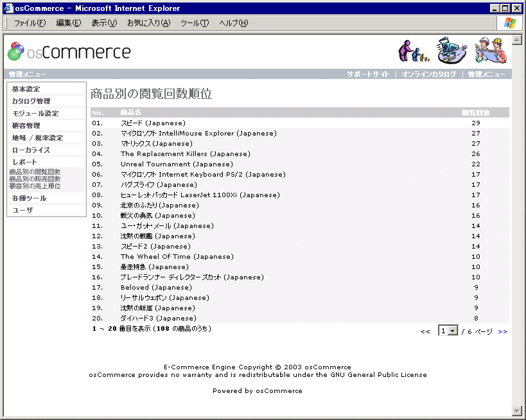Select the row Unreal Tournament (Japanese)
This screenshot has height=420, width=526.
click(300, 164)
